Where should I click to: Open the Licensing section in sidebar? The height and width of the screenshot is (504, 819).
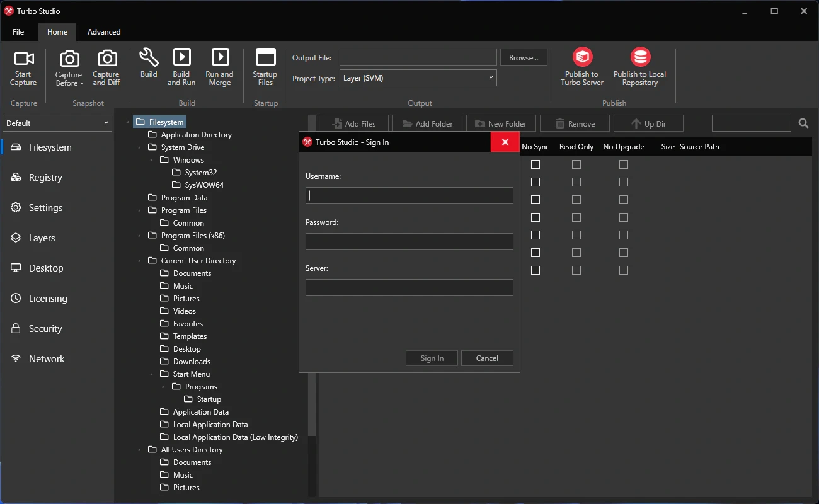(x=58, y=299)
